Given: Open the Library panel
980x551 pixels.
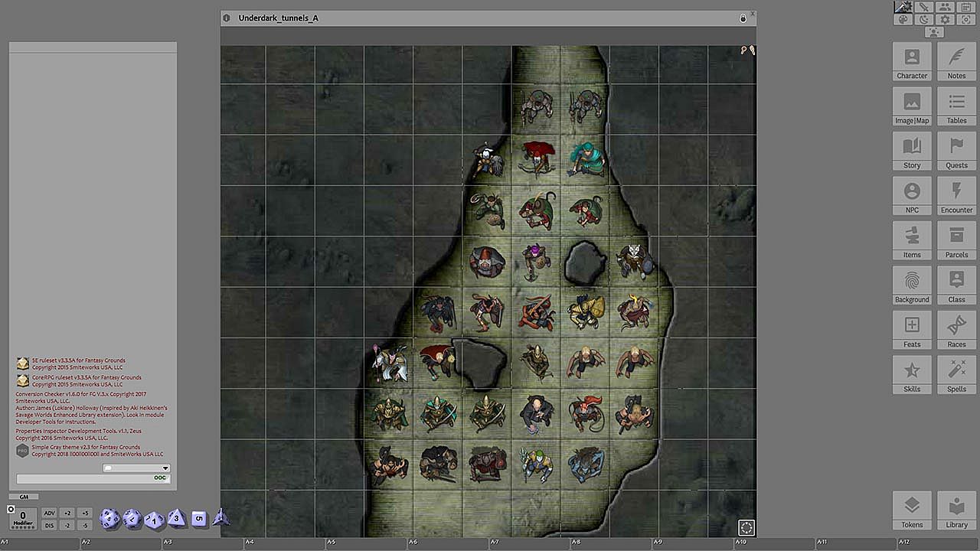Looking at the screenshot, I should (x=956, y=510).
